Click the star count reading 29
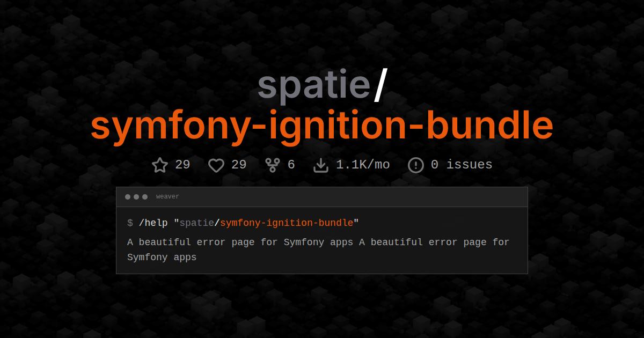The height and width of the screenshot is (338, 644). [182, 165]
